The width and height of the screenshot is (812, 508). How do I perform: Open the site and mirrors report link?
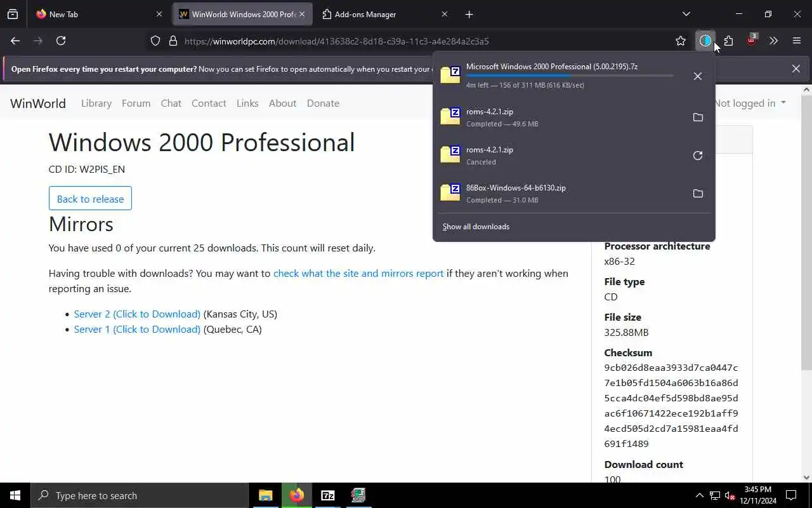(x=358, y=273)
